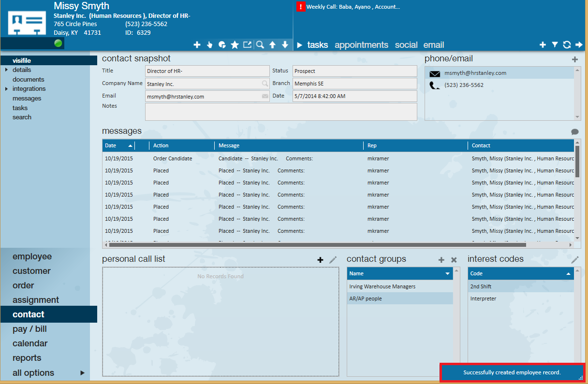
Task: Click the documents link in sidebar
Action: (28, 80)
